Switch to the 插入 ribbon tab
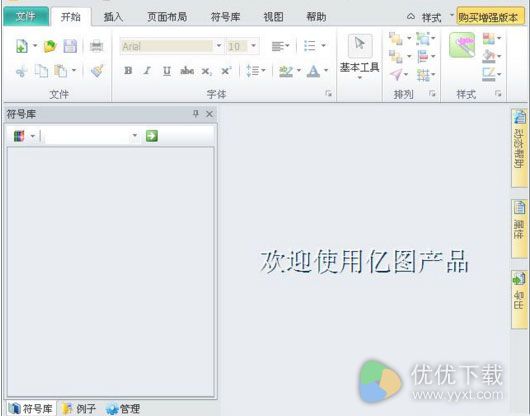This screenshot has width=530, height=416. pyautogui.click(x=113, y=17)
